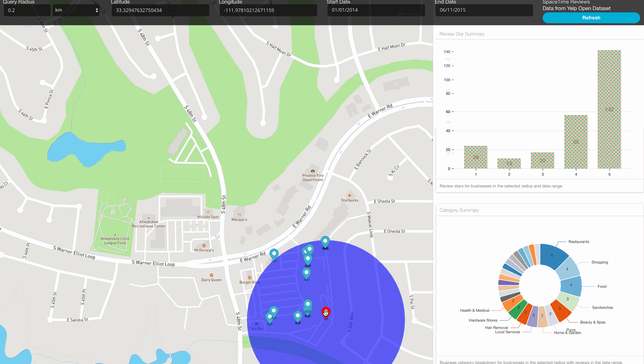Click the Starbucks marker icon on the map
644x364 pixels.
pyautogui.click(x=349, y=196)
